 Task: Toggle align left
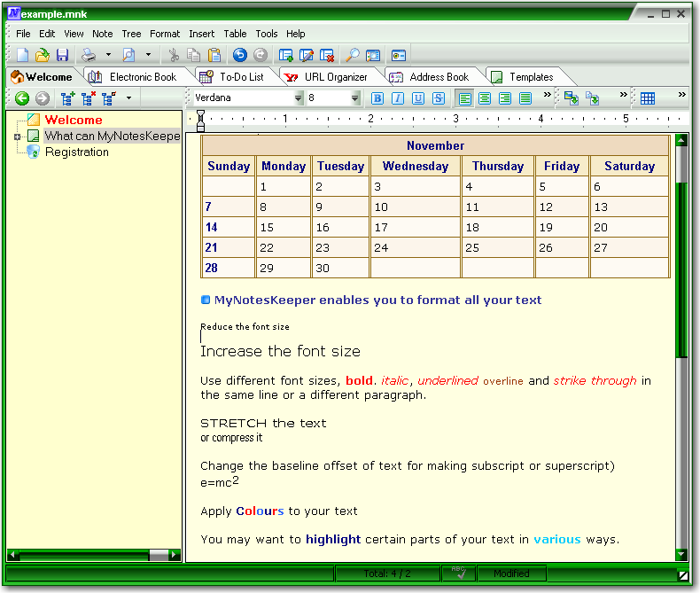464,98
